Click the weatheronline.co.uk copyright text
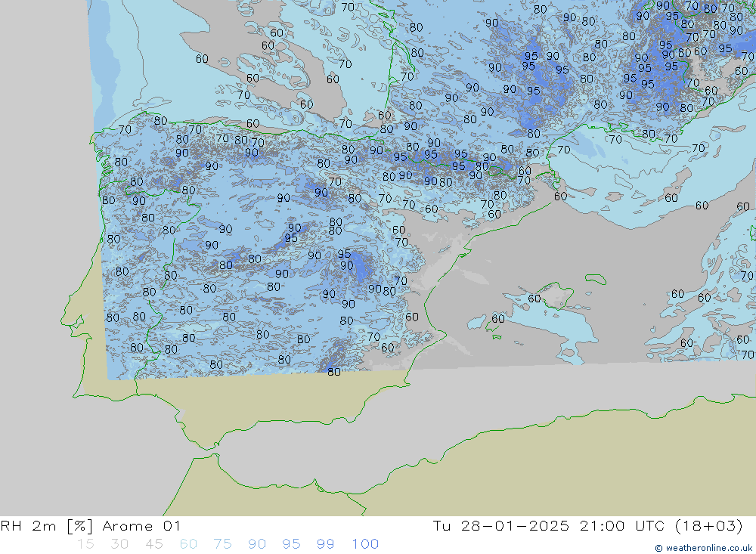Image resolution: width=756 pixels, height=554 pixels. [x=703, y=548]
